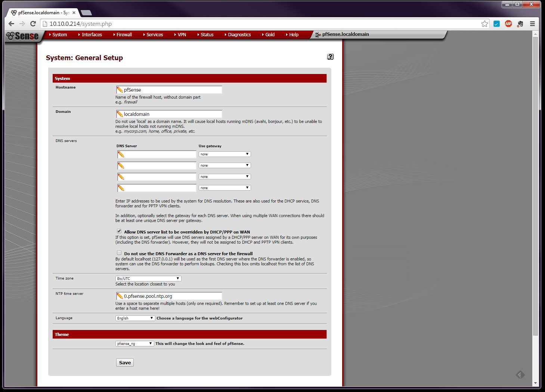Click the second DNS Server input field
Screen dimensions: 545x392
157,166
